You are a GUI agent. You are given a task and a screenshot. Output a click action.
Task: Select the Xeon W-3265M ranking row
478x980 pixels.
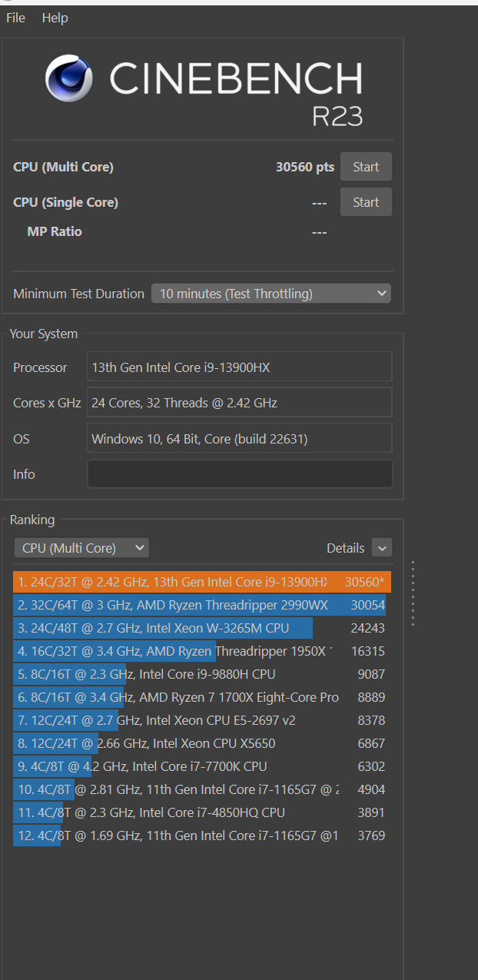tap(200, 628)
